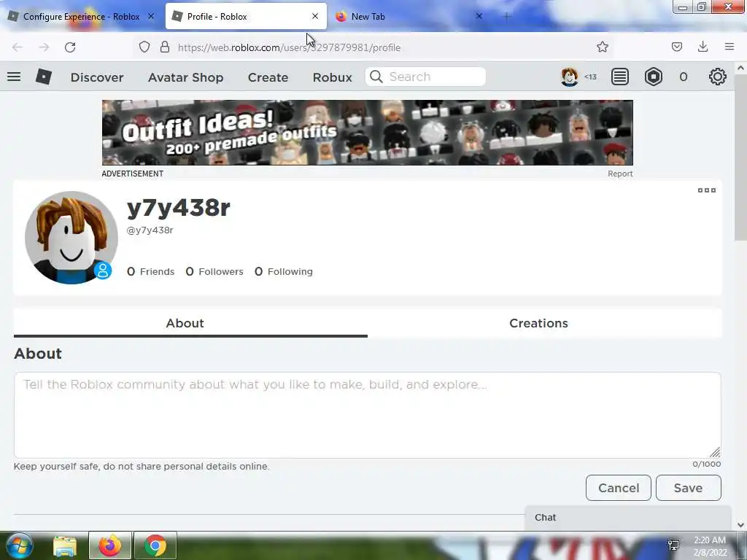
Task: Go forward in browser history
Action: coord(44,47)
